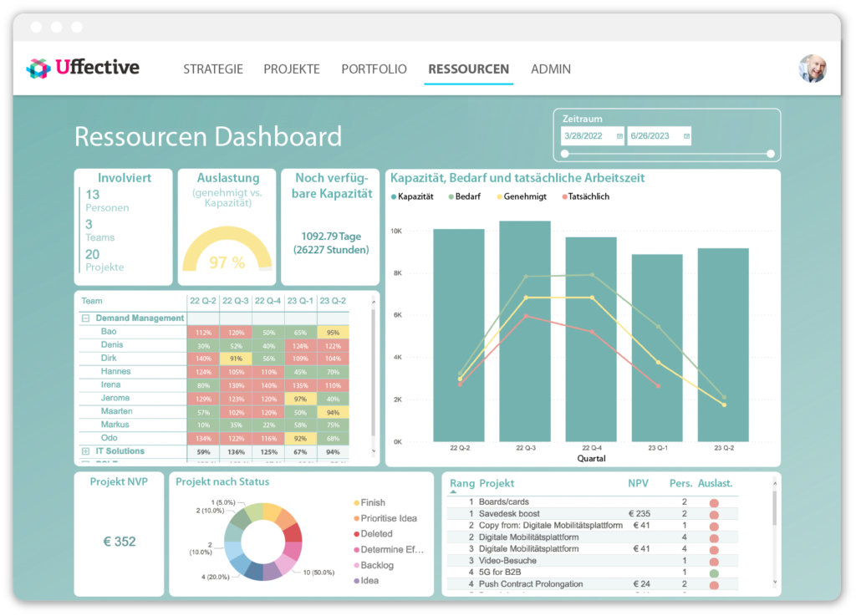Select the Bao row in team table
Image resolution: width=856 pixels, height=616 pixels.
(x=213, y=332)
